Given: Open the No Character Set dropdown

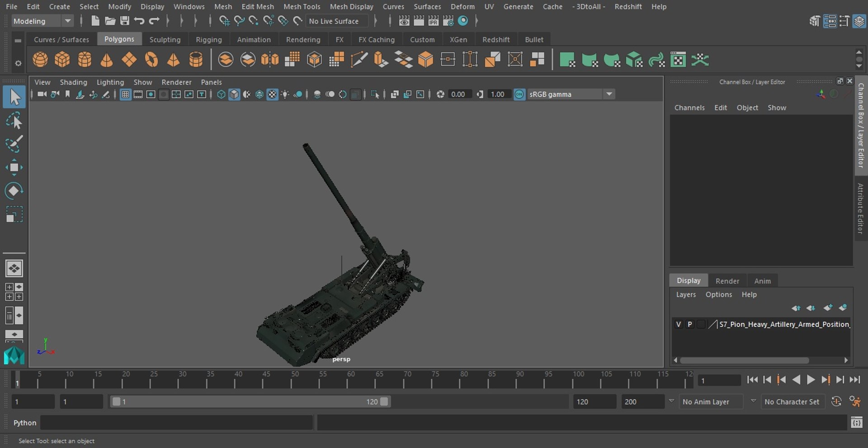Looking at the screenshot, I should 793,401.
